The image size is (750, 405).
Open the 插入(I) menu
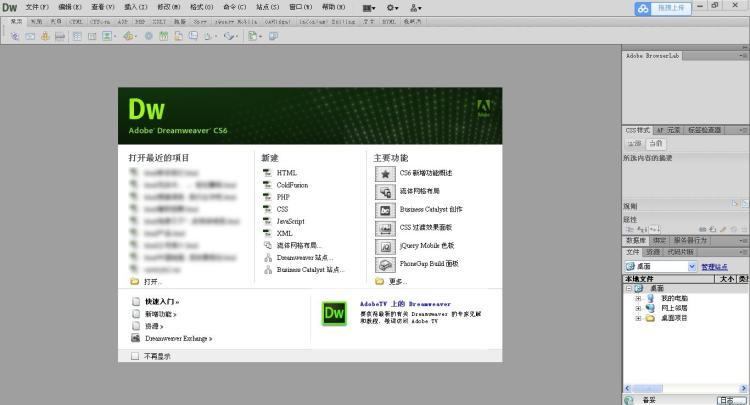[136, 7]
